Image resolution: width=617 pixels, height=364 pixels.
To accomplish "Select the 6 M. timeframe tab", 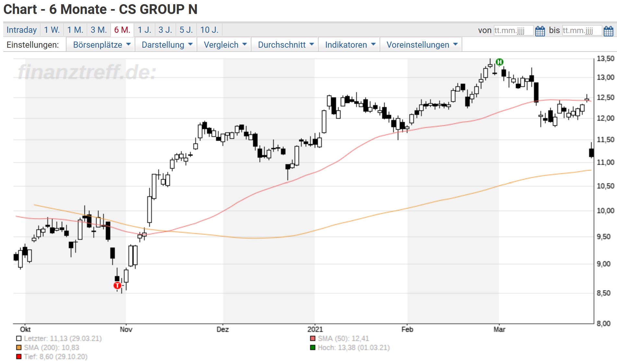I will click(122, 30).
